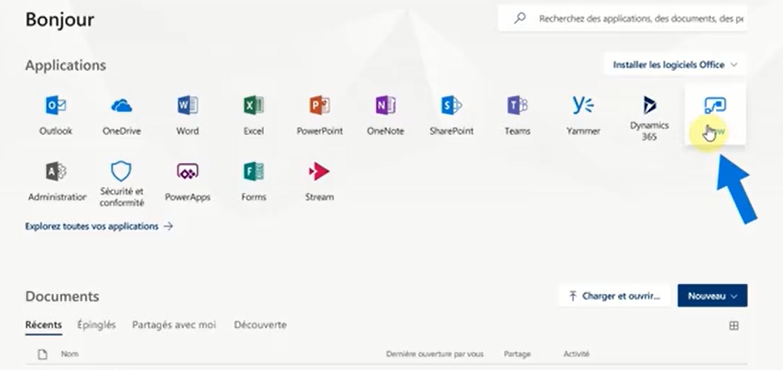Viewport: 783px width, 370px height.
Task: Switch documents to grid view
Action: click(x=734, y=326)
